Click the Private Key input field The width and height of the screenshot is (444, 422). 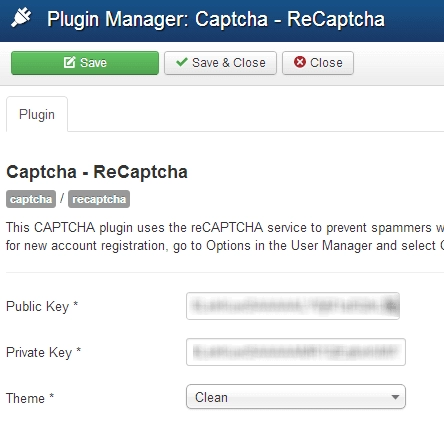coord(296,352)
